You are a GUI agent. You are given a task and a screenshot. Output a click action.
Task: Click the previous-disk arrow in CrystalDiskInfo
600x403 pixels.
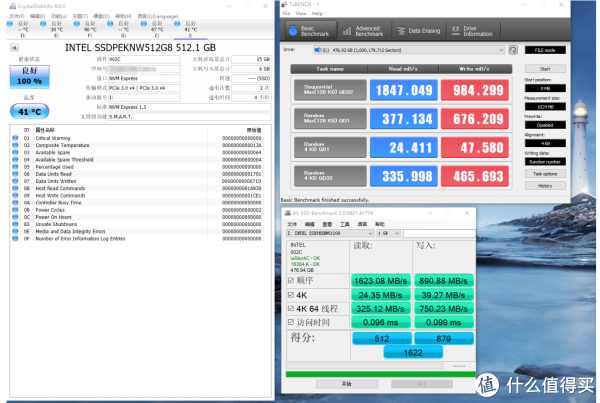click(14, 48)
